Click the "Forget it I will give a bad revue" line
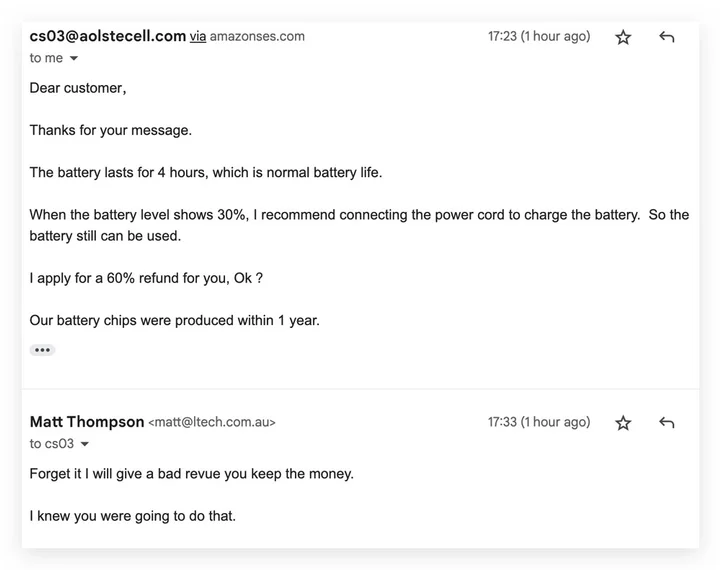The image size is (720, 570). tap(191, 474)
